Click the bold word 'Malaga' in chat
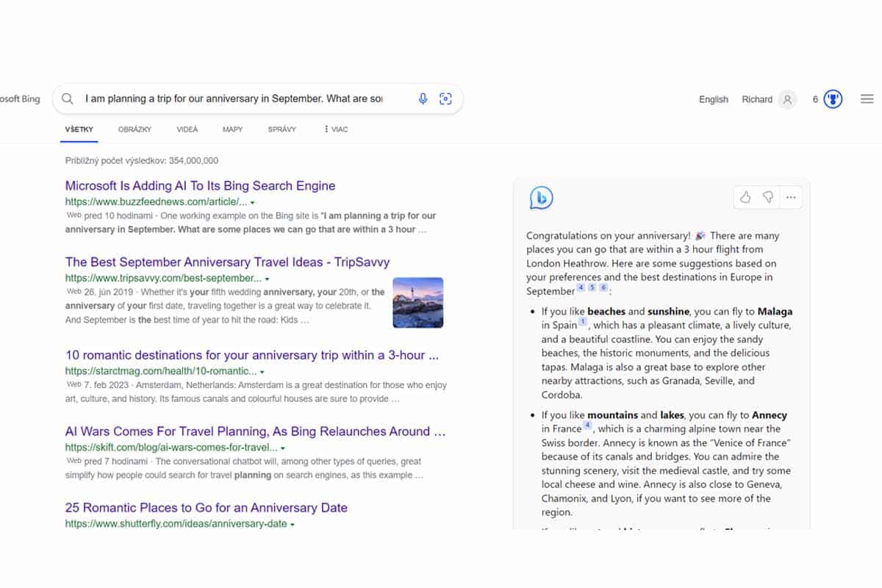Viewport: 882px width, 588px height. coord(775,312)
